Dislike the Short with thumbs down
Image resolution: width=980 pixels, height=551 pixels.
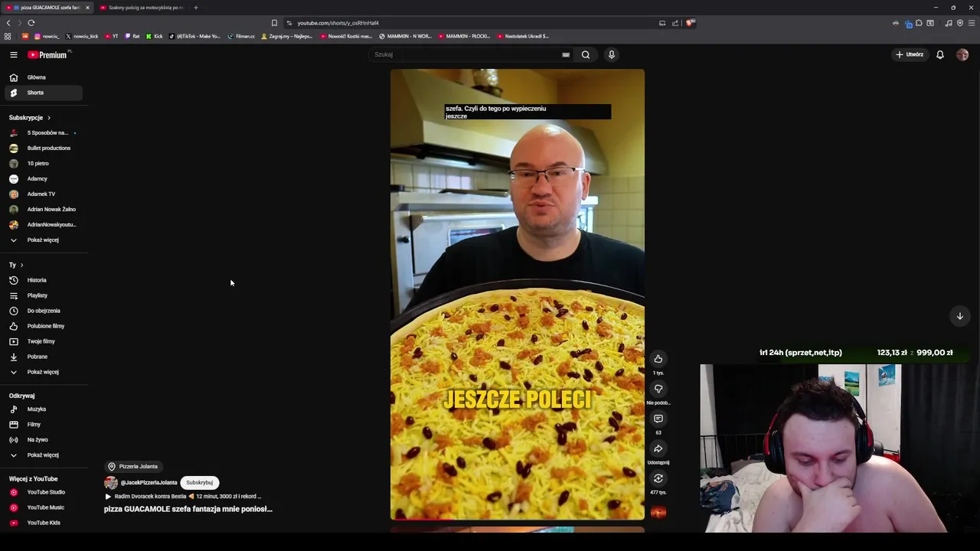(x=658, y=389)
